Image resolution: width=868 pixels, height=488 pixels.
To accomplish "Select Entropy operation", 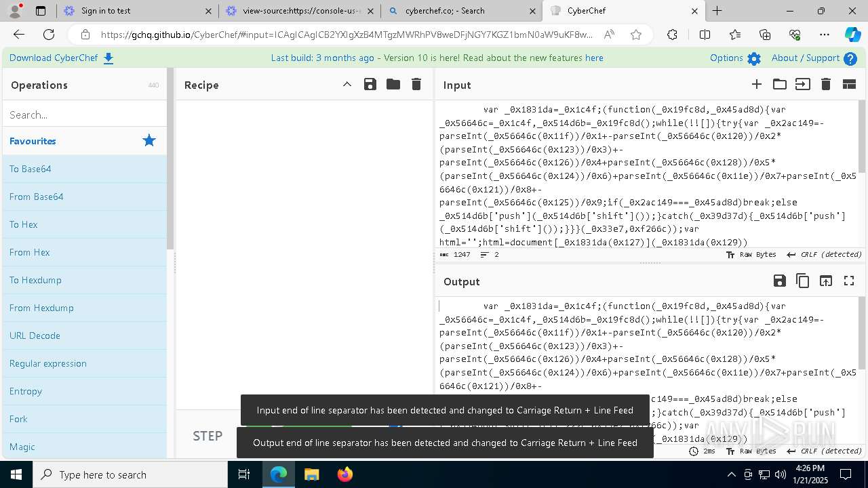I will 85,391.
